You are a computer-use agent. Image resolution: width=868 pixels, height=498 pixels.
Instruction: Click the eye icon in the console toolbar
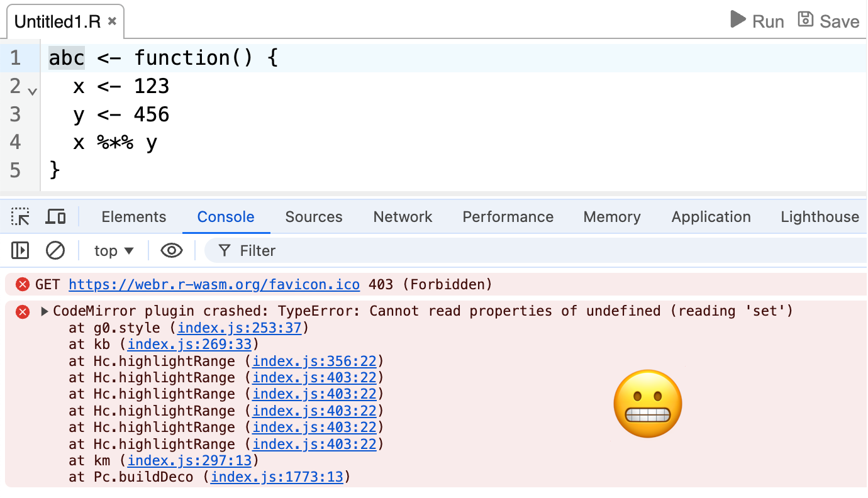point(171,250)
